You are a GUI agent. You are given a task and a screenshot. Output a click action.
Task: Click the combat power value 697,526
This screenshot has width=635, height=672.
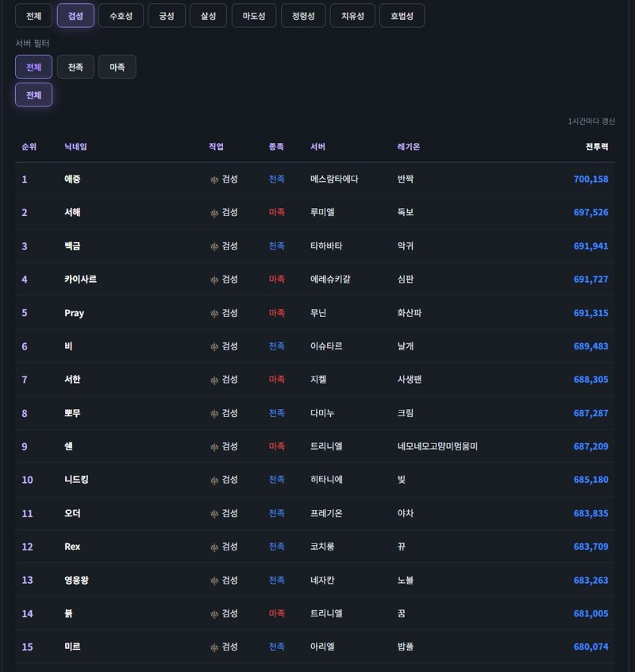point(591,212)
